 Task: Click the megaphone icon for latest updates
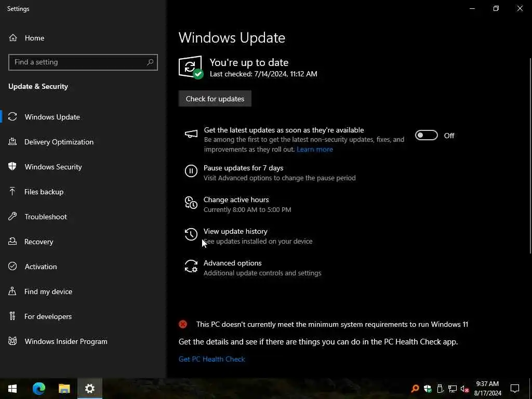point(191,134)
